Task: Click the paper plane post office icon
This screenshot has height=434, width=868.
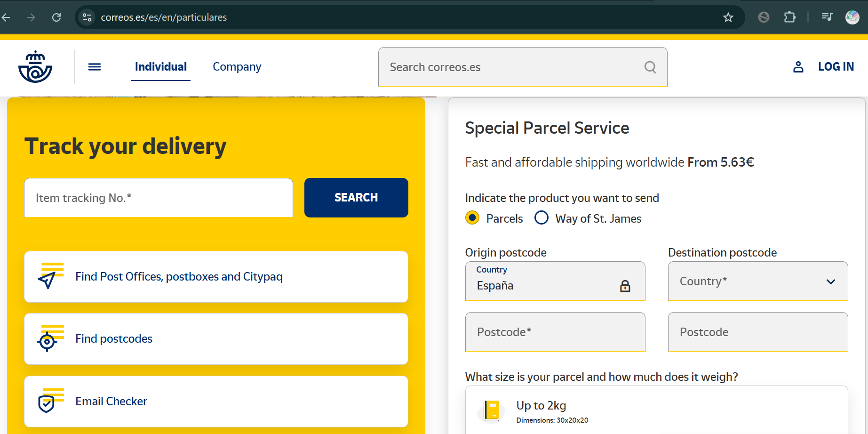Action: pyautogui.click(x=50, y=276)
